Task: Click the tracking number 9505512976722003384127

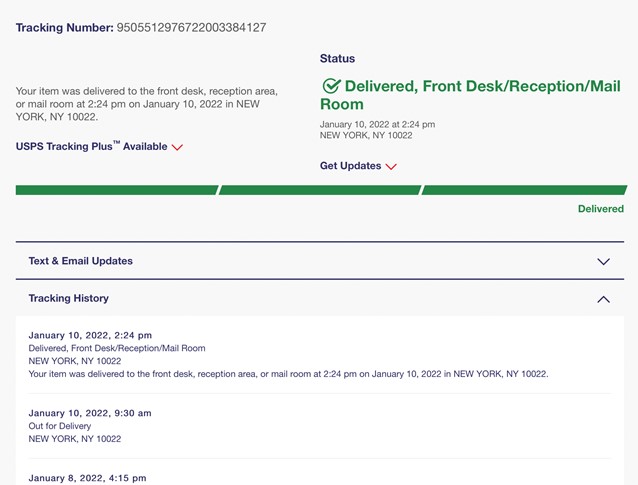Action: [191, 27]
